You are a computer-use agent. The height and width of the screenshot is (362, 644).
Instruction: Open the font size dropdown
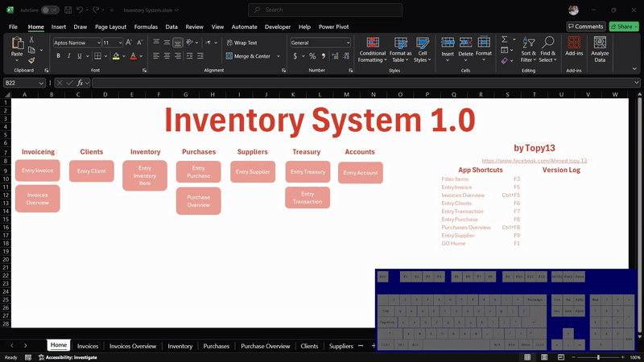point(120,43)
